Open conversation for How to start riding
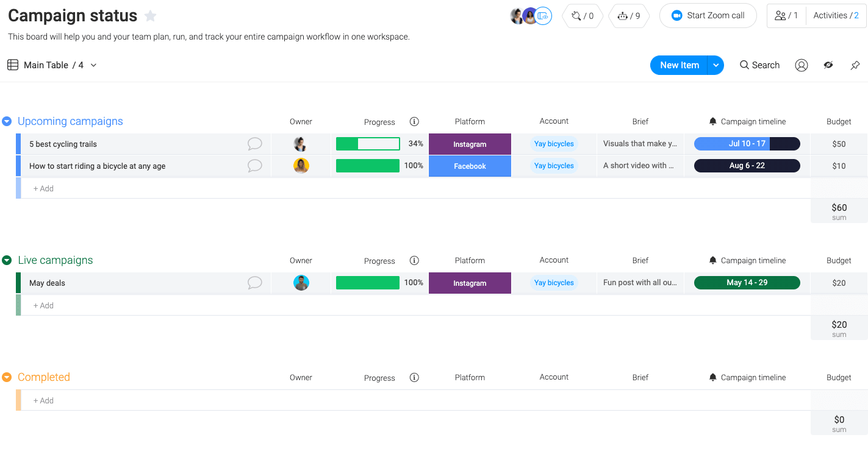This screenshot has width=868, height=457. tap(255, 166)
